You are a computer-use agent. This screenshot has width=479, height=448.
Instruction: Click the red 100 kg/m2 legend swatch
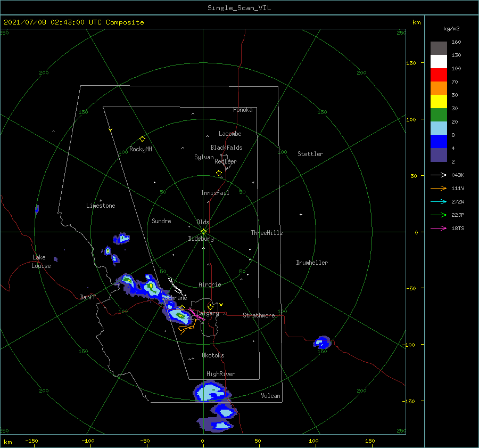coord(439,75)
